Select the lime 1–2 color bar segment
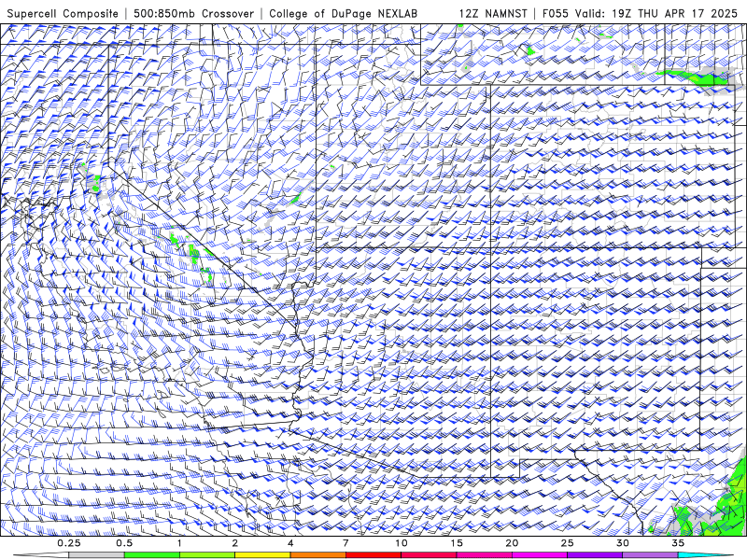The height and width of the screenshot is (560, 747). point(207,555)
